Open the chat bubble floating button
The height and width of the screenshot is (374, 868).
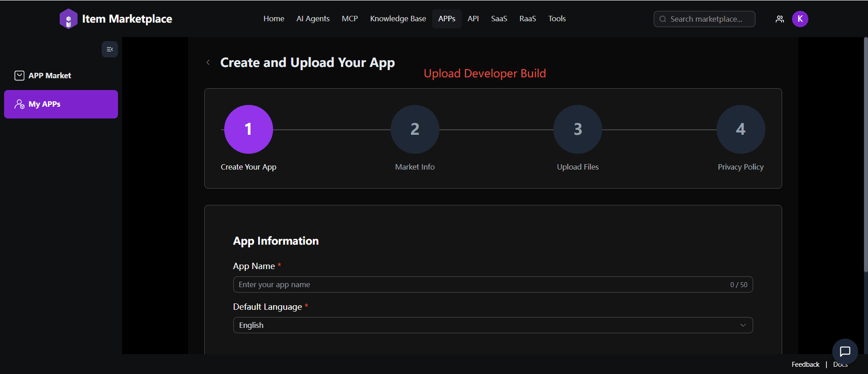(x=845, y=351)
